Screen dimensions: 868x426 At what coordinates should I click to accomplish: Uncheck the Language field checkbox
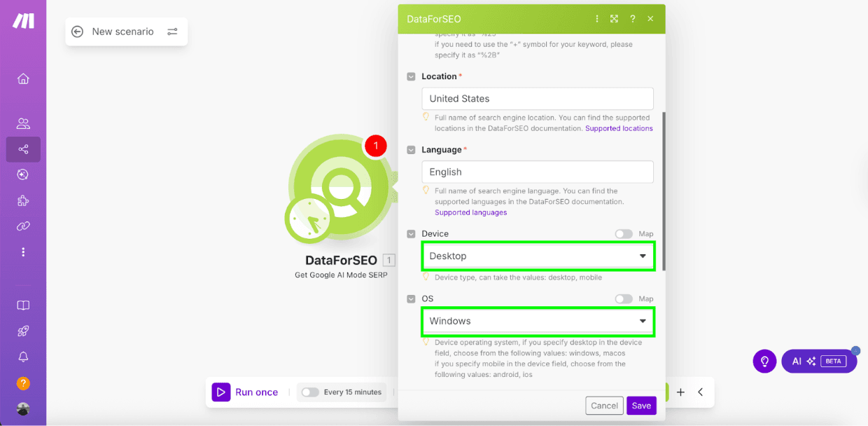412,149
